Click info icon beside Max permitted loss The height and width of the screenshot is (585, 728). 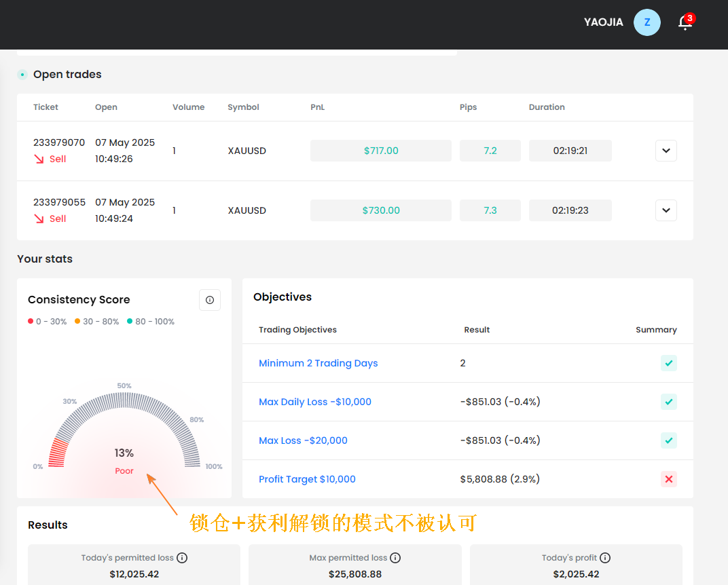[x=395, y=558]
